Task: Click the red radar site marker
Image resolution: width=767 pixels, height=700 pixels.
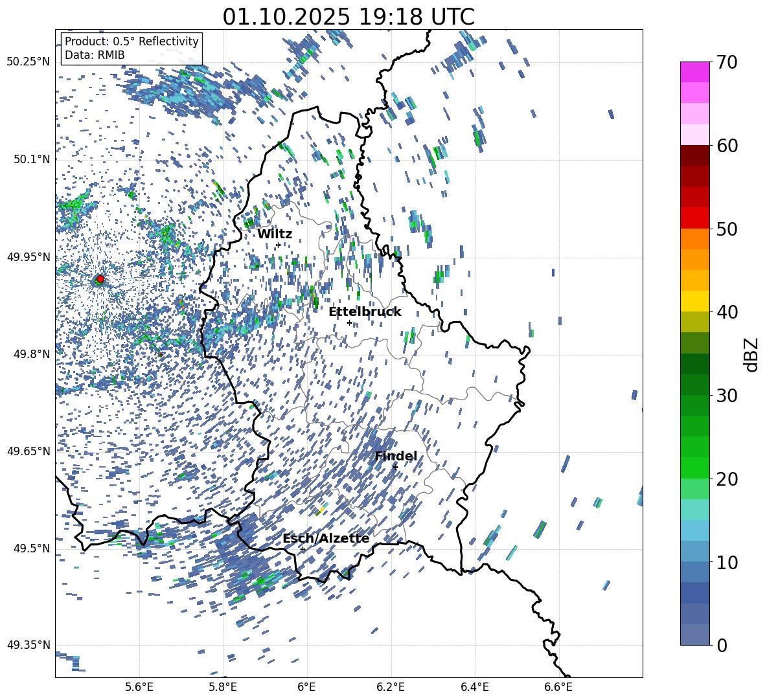Action: [x=100, y=279]
